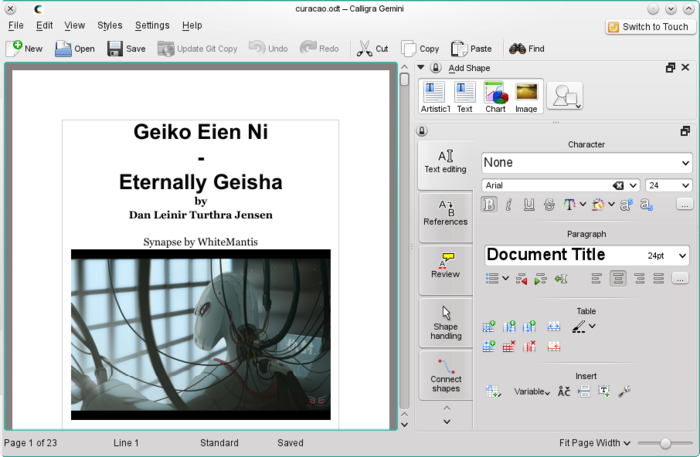This screenshot has height=457, width=700.
Task: Open the Settings menu
Action: point(152,25)
